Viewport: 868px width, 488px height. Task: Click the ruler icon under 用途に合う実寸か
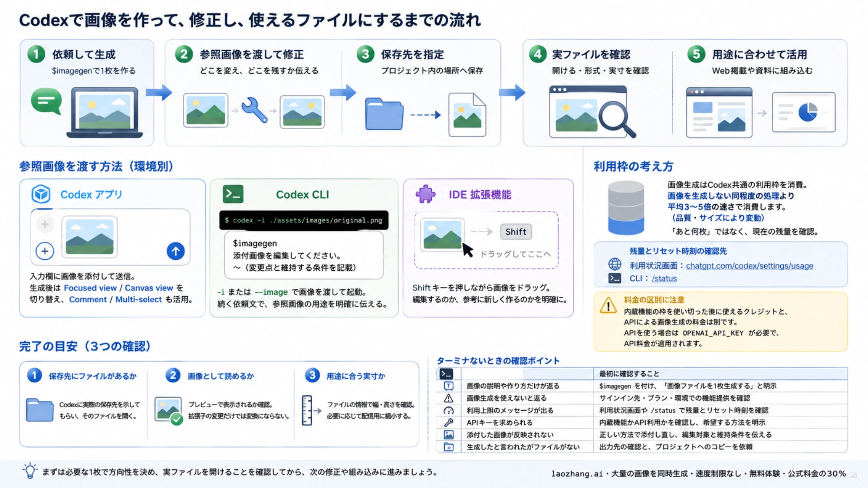coord(307,410)
